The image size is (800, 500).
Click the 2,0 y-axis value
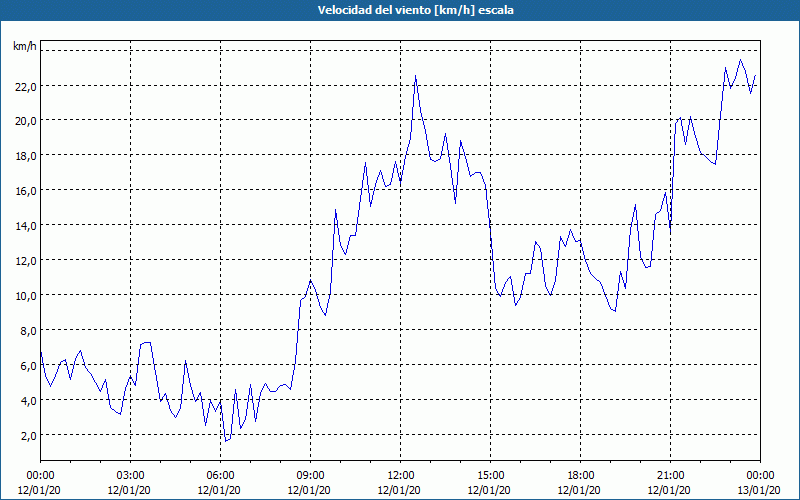pyautogui.click(x=28, y=437)
